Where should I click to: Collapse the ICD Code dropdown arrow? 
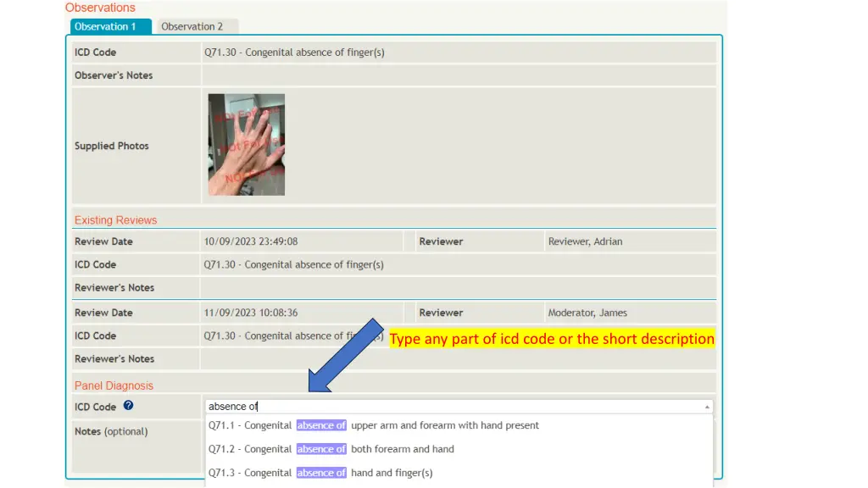pyautogui.click(x=707, y=407)
